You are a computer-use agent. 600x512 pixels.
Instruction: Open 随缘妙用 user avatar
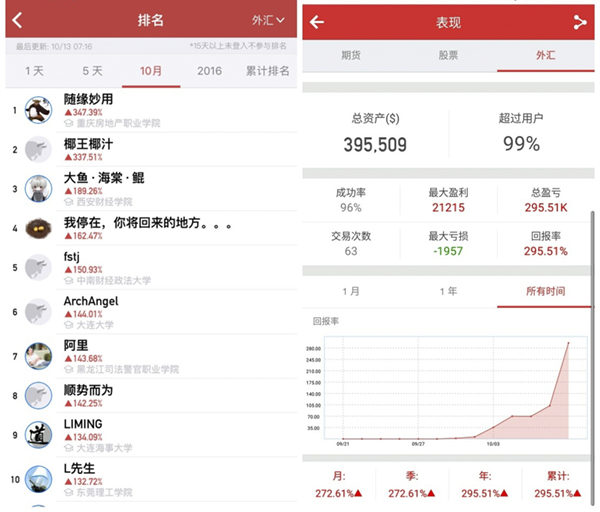click(x=38, y=110)
